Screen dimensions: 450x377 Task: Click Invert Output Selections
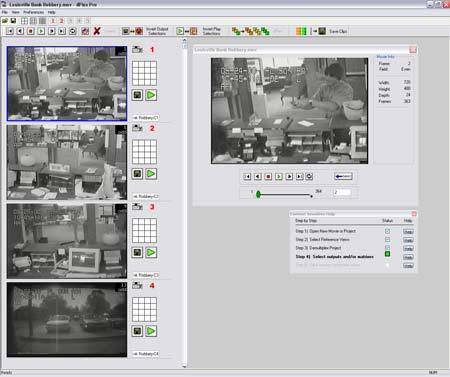pyautogui.click(x=157, y=31)
